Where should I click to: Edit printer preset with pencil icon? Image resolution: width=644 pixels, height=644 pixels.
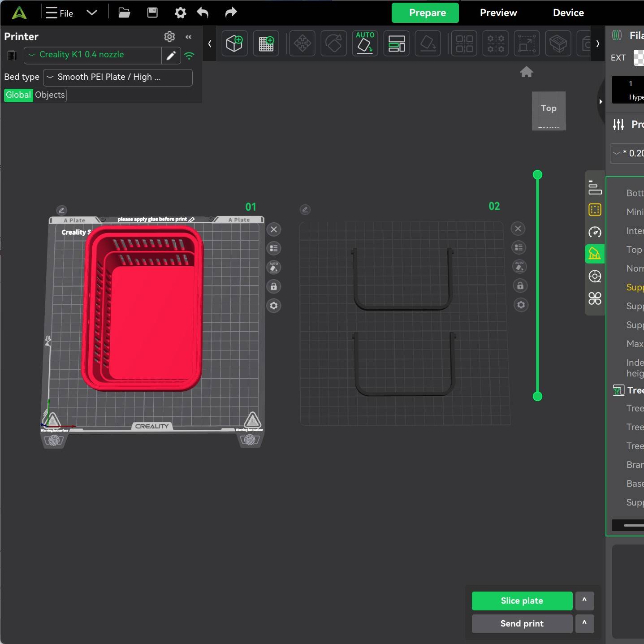pos(171,56)
